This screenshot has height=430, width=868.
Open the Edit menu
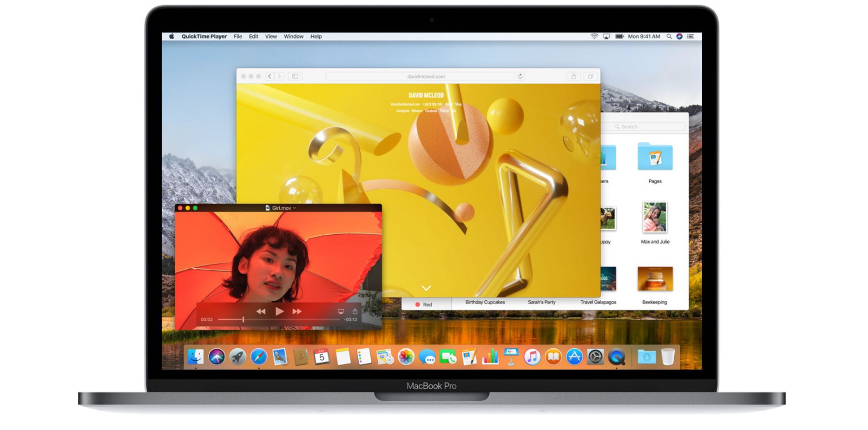click(253, 36)
